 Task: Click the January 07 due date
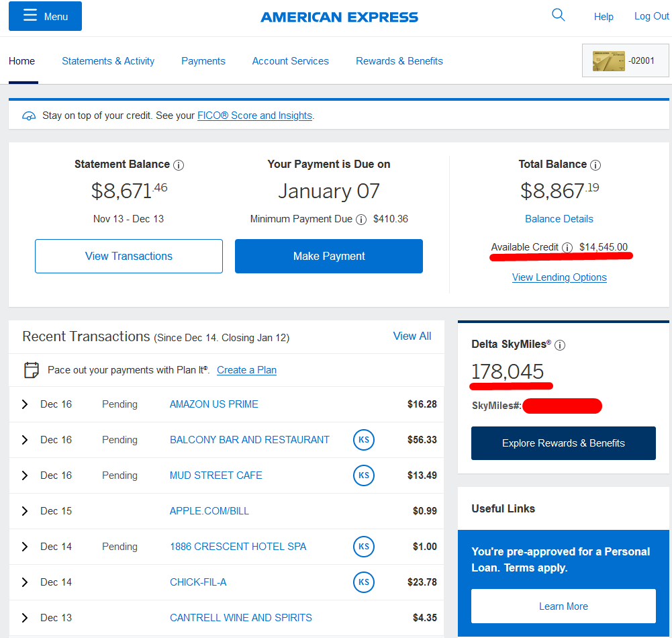329,191
